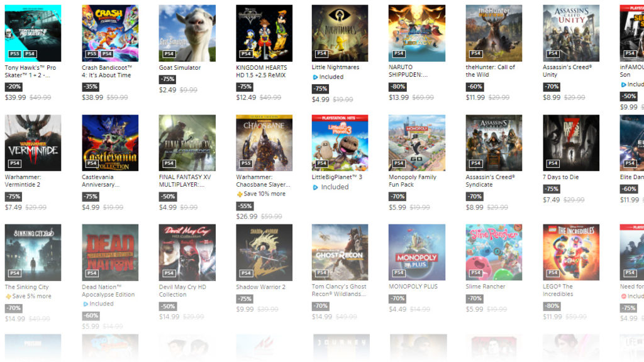This screenshot has width=644, height=362.
Task: Click the PS5 badge on Warhammer: Chaosbane cover
Action: pos(246,163)
